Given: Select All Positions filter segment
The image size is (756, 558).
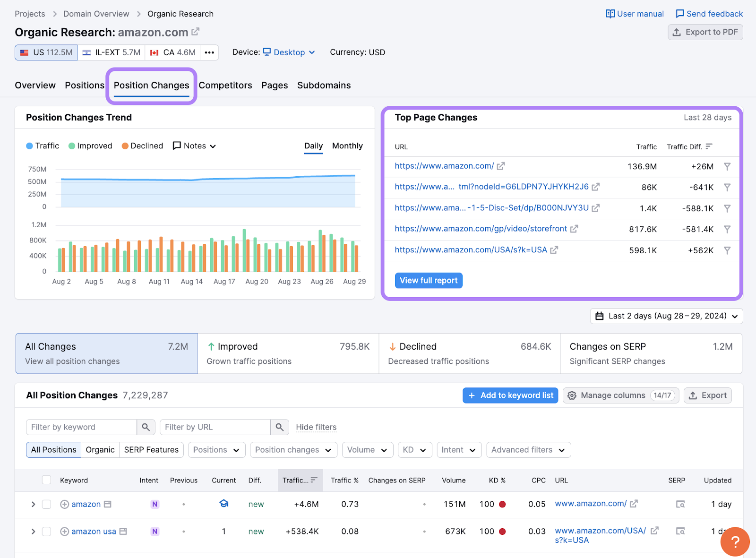Looking at the screenshot, I should [x=53, y=450].
